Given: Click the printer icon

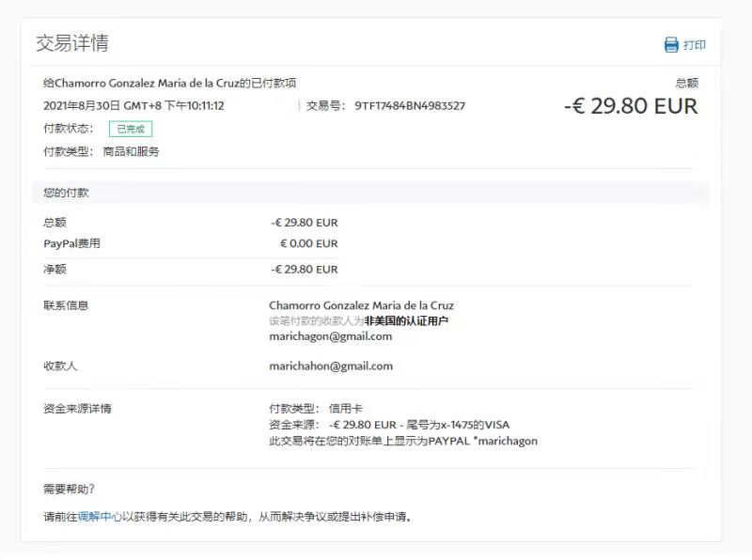Looking at the screenshot, I should pyautogui.click(x=671, y=45).
